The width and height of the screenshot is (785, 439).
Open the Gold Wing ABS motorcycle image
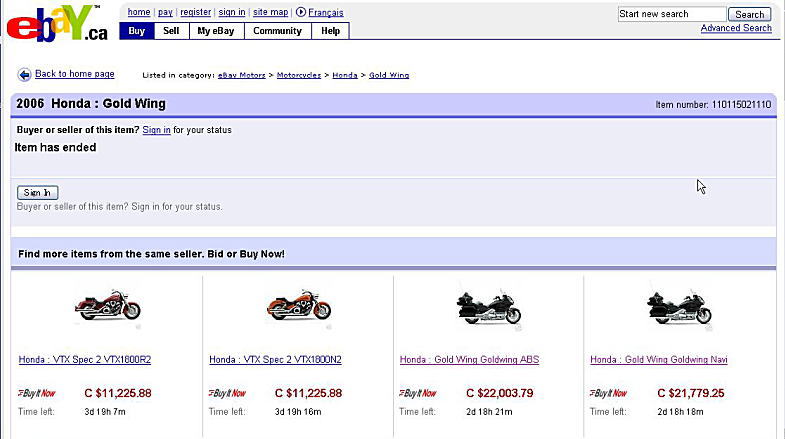click(488, 304)
